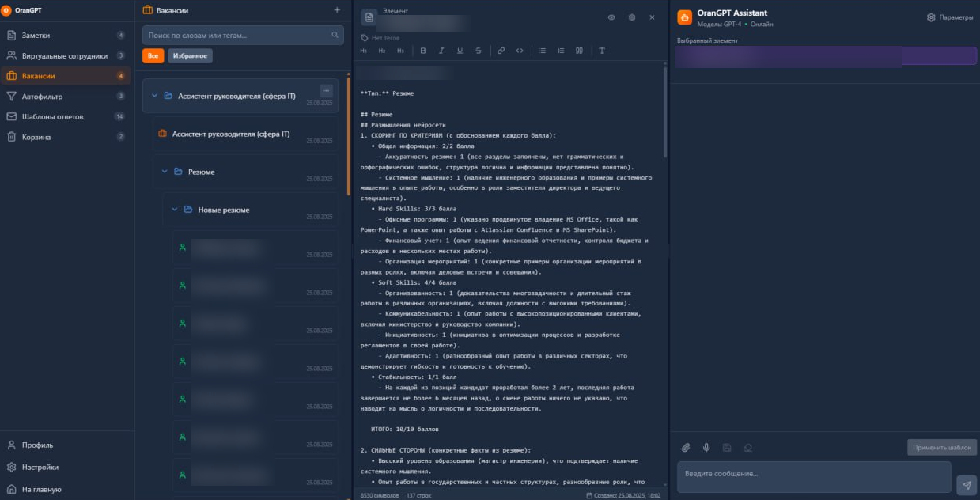Open Виртуальные сотрудники section
980x500 pixels.
coord(65,56)
